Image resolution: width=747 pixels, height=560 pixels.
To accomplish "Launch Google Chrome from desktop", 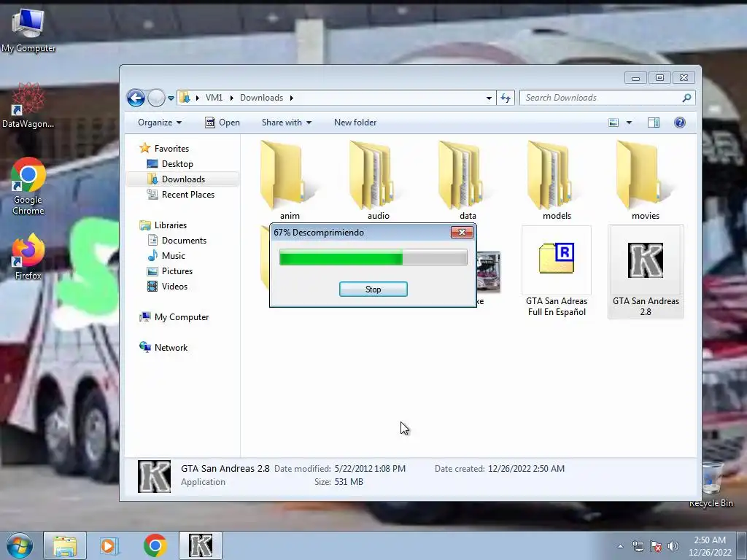I will (28, 187).
